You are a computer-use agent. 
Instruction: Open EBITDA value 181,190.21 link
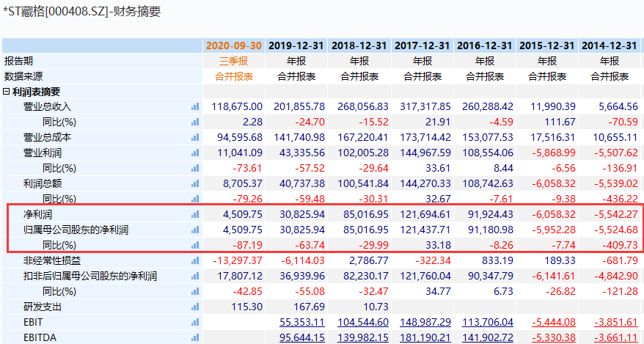click(x=425, y=337)
